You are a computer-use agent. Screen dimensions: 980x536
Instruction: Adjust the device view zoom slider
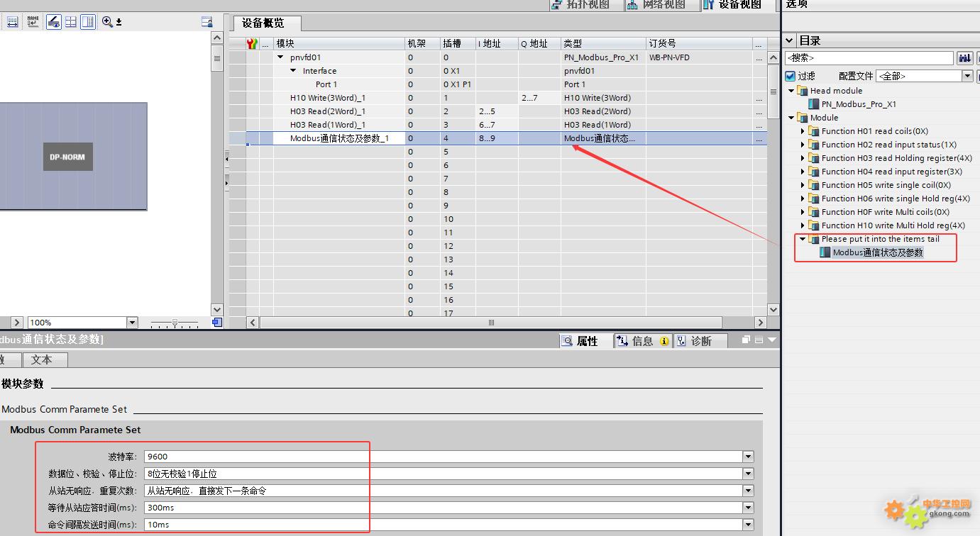(175, 323)
